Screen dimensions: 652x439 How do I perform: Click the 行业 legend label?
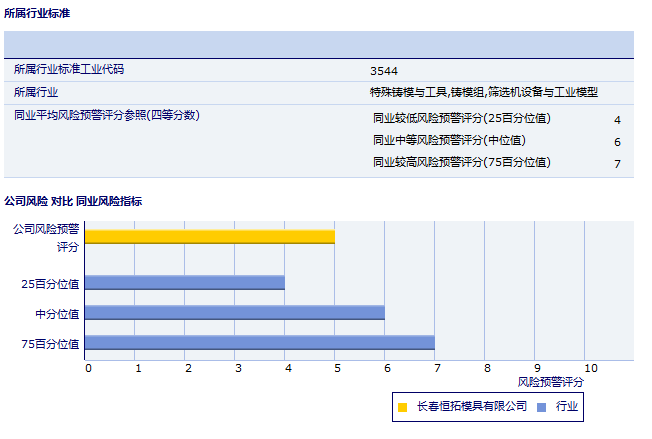pos(567,406)
